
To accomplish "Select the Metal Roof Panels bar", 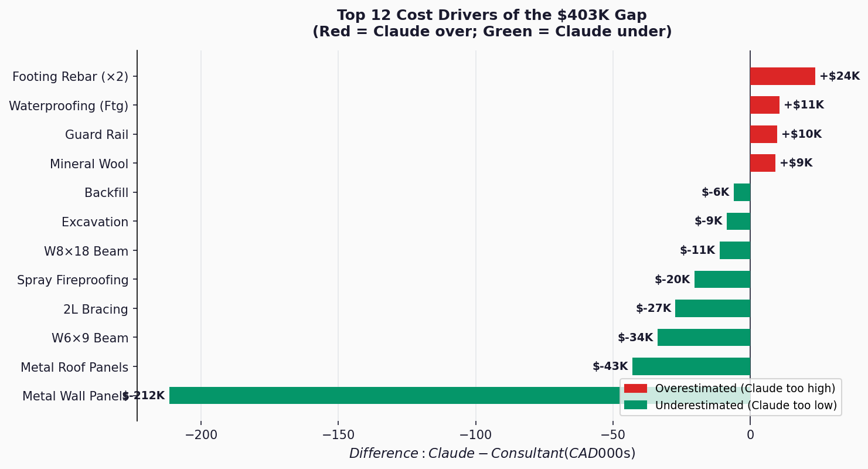I will 690,366.
